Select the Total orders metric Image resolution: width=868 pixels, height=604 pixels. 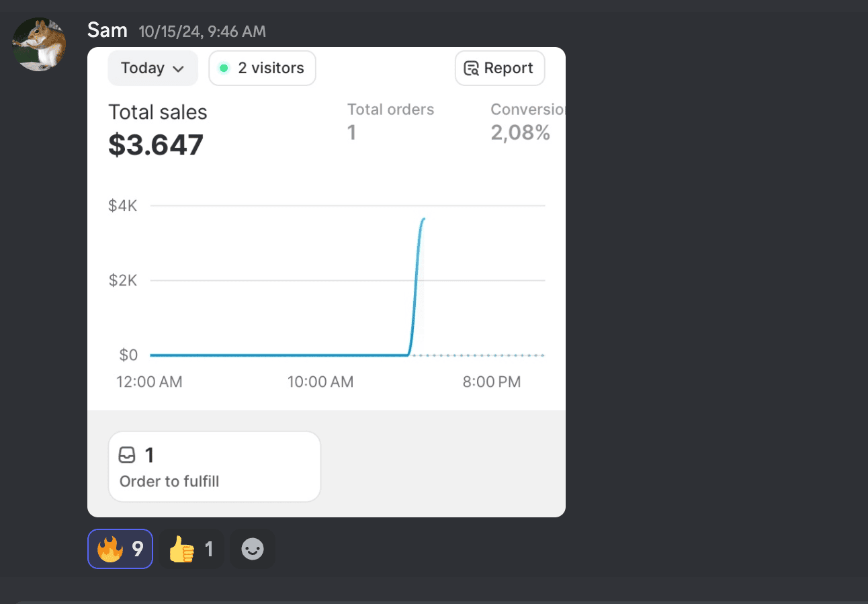(x=390, y=110)
